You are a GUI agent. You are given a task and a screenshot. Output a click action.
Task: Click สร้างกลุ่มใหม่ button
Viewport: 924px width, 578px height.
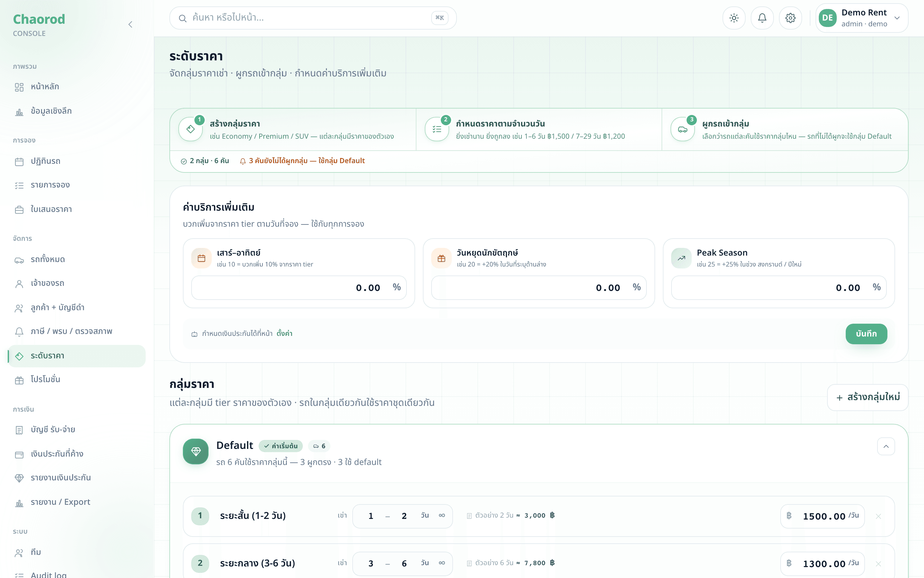[868, 397]
